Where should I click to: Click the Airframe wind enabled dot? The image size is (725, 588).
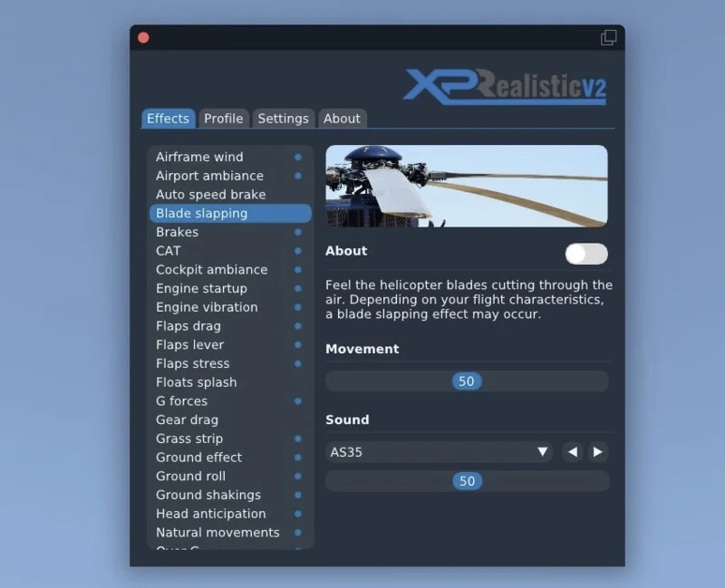pyautogui.click(x=298, y=157)
